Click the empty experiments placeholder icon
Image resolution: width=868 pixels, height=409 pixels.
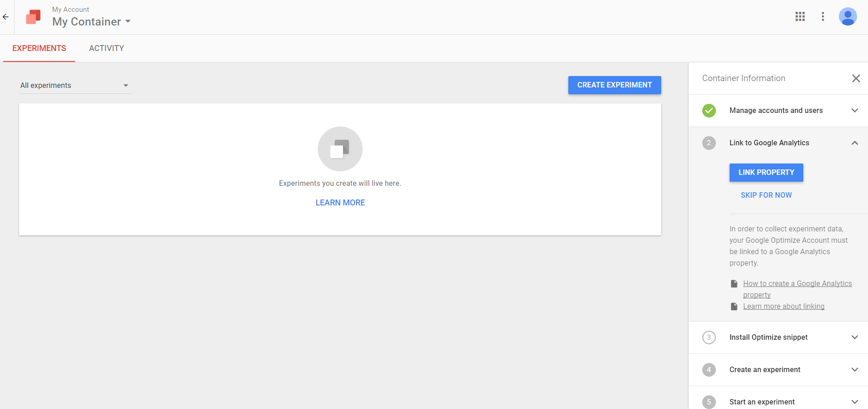[x=340, y=149]
